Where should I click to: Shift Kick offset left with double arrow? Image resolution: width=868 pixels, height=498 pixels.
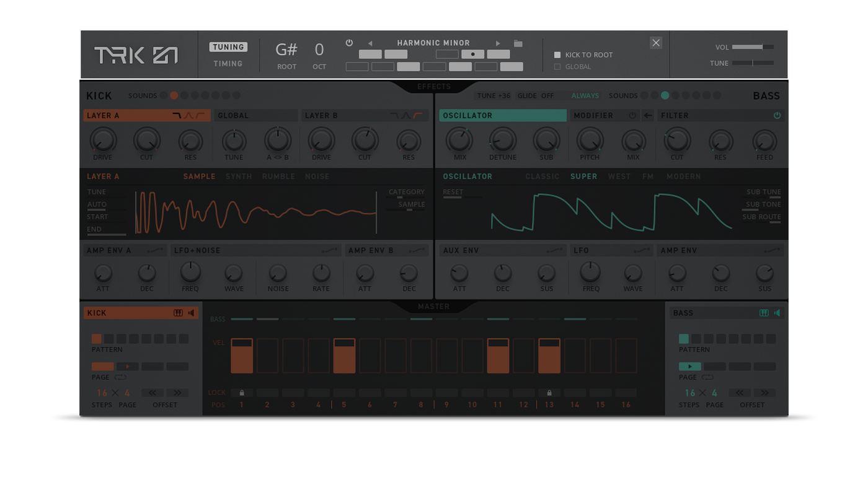[x=152, y=393]
